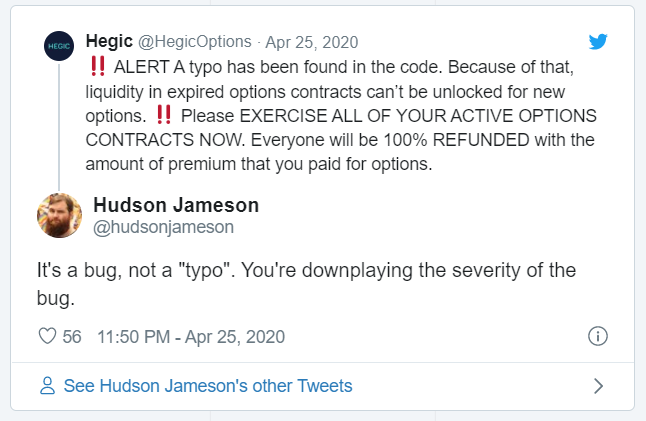Click the Hudson Jameson display name

(176, 205)
